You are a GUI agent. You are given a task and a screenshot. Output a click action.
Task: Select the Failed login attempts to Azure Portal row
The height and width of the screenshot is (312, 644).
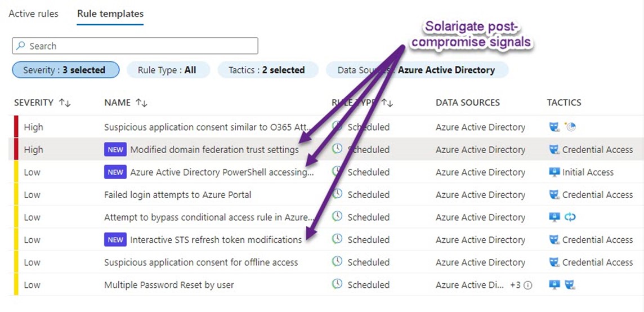(x=178, y=195)
